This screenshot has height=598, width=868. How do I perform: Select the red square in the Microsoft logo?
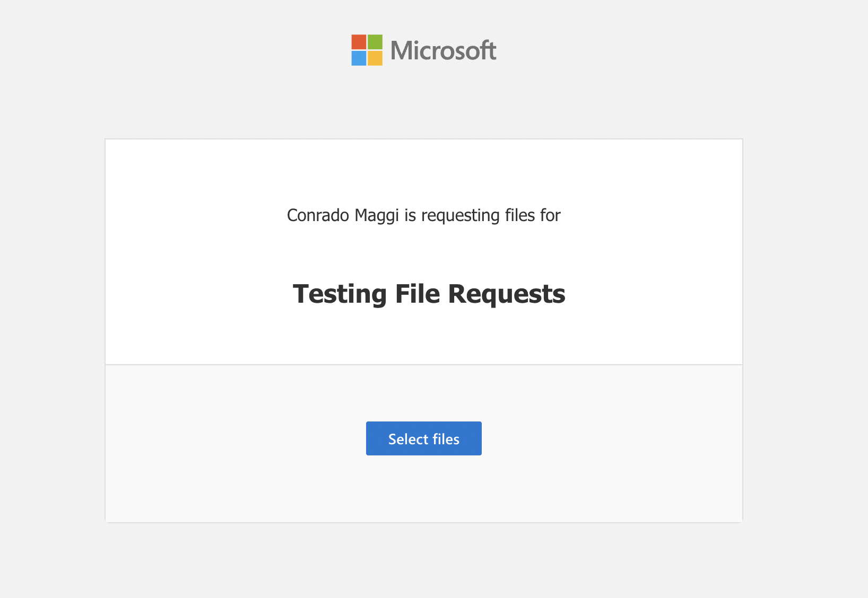[x=359, y=41]
